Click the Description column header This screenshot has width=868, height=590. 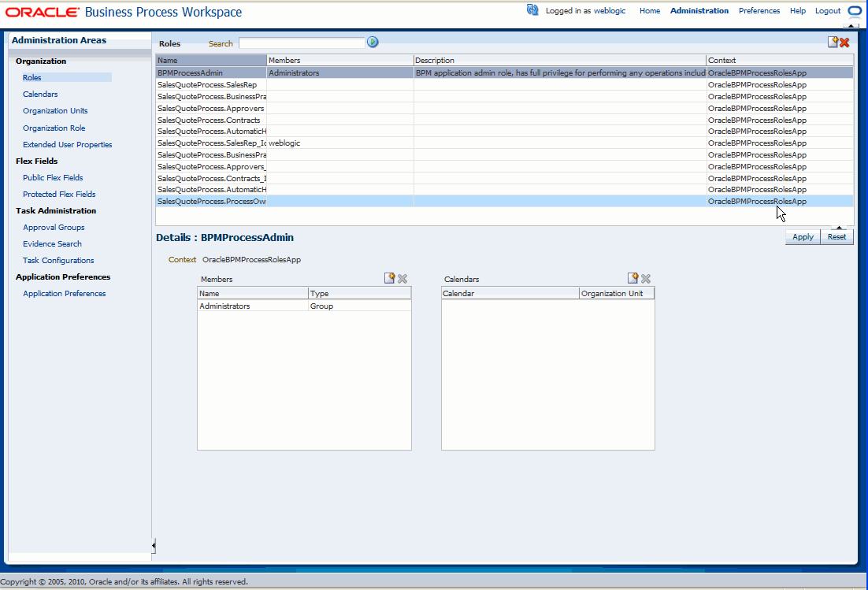560,61
